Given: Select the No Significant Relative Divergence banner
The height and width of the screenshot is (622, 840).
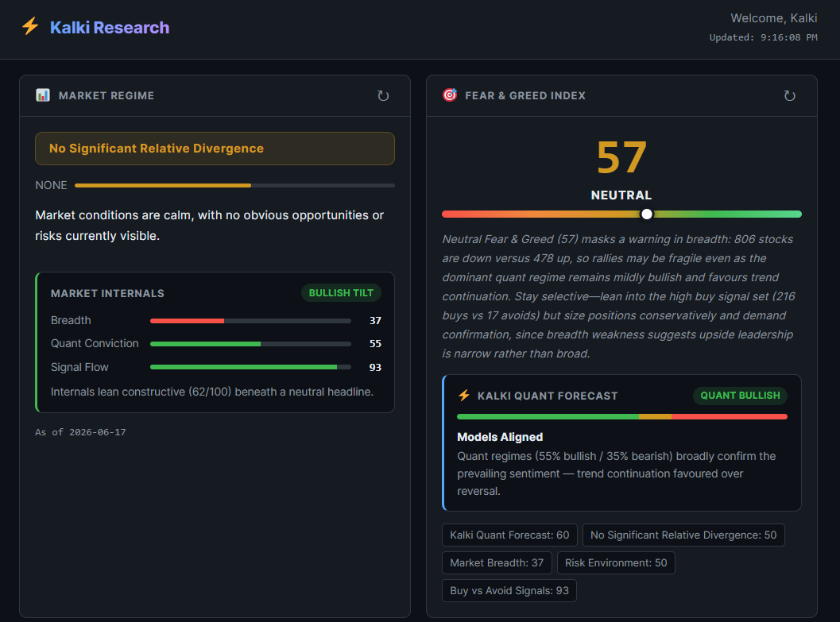Looking at the screenshot, I should coord(215,149).
